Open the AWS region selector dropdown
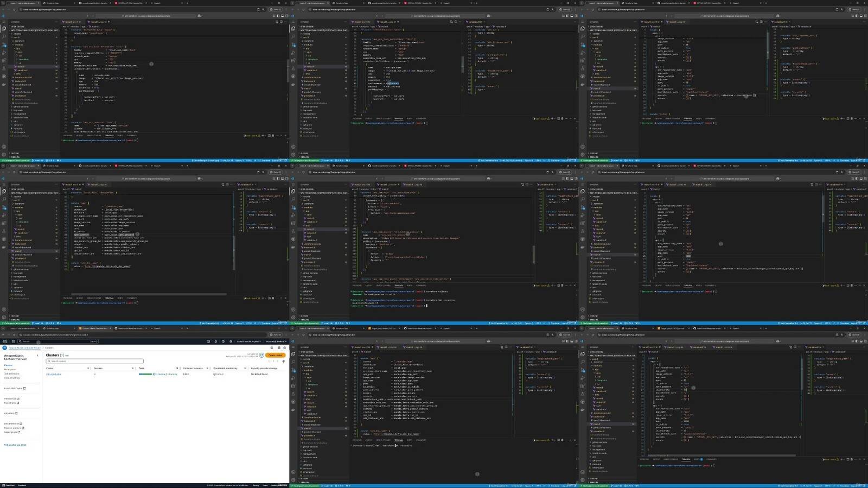The height and width of the screenshot is (488, 868). pyautogui.click(x=249, y=341)
